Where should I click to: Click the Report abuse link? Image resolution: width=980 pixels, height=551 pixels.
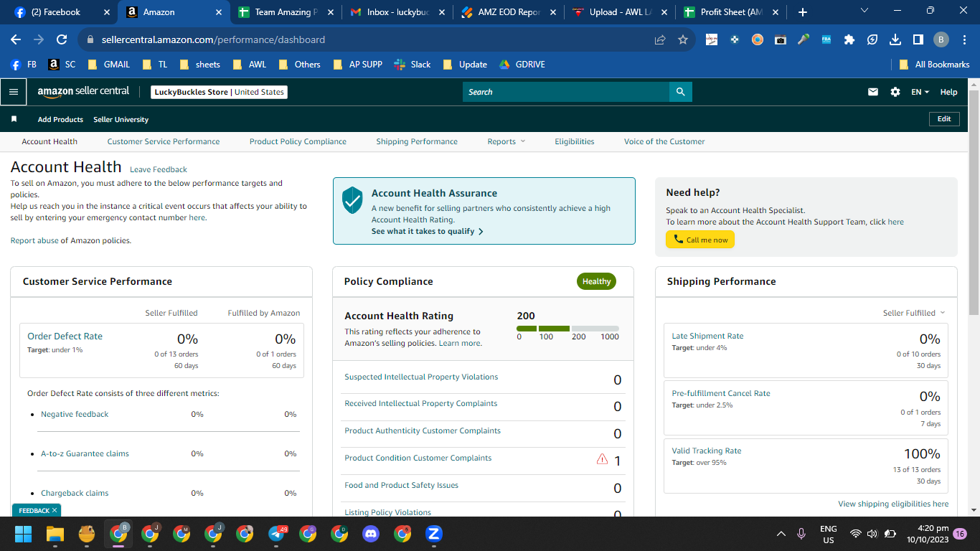click(x=34, y=240)
